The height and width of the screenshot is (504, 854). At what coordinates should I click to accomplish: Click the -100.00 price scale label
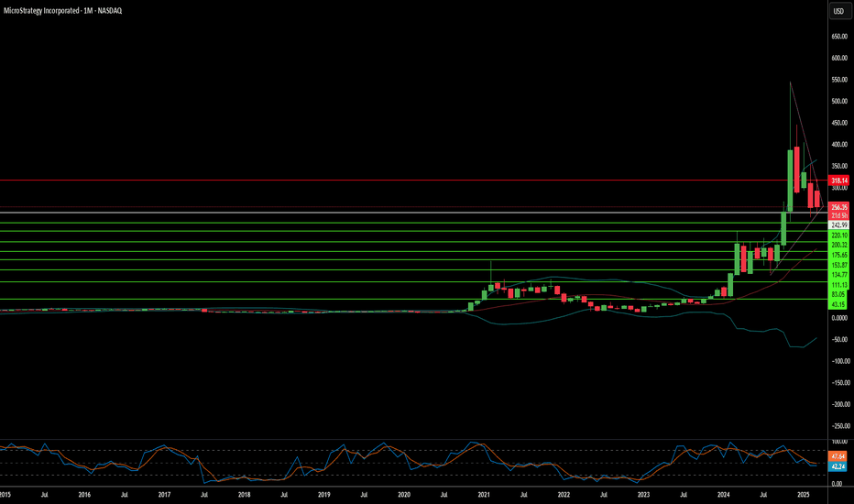pyautogui.click(x=839, y=361)
